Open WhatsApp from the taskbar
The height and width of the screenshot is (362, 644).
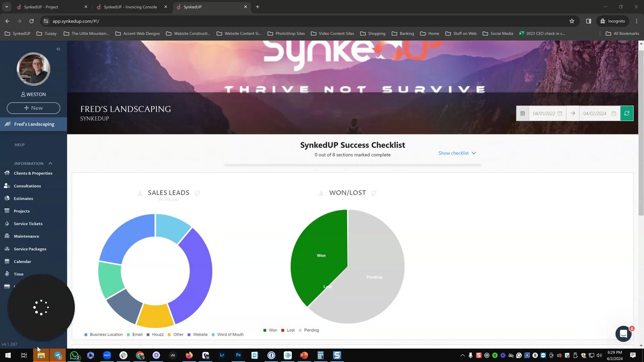coord(74,355)
